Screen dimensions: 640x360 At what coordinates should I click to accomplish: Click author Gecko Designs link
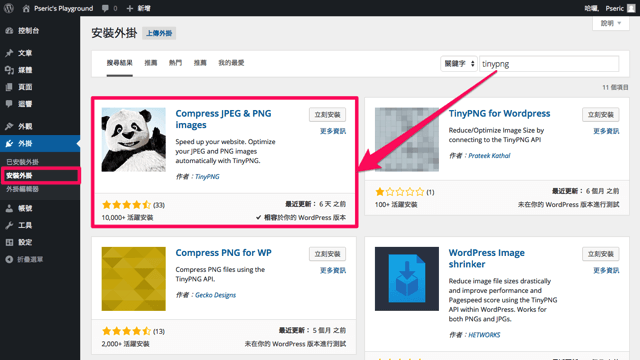click(x=215, y=295)
